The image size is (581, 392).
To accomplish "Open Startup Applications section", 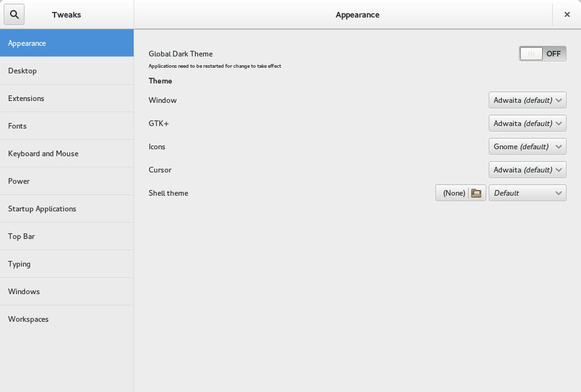I will tap(67, 209).
